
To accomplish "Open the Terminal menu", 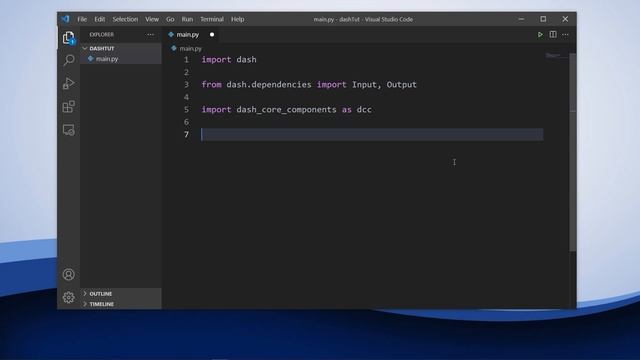I will pyautogui.click(x=212, y=19).
